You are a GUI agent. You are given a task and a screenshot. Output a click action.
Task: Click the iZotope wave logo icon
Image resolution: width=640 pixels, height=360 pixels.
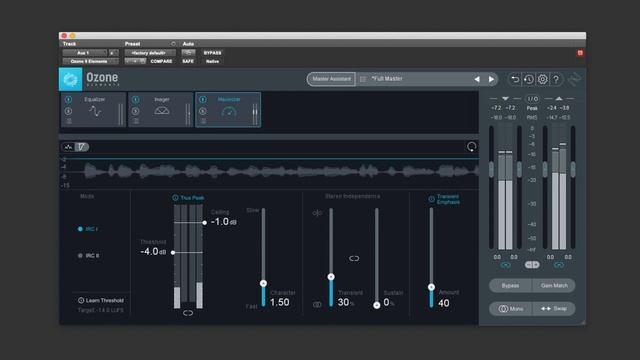coord(574,79)
